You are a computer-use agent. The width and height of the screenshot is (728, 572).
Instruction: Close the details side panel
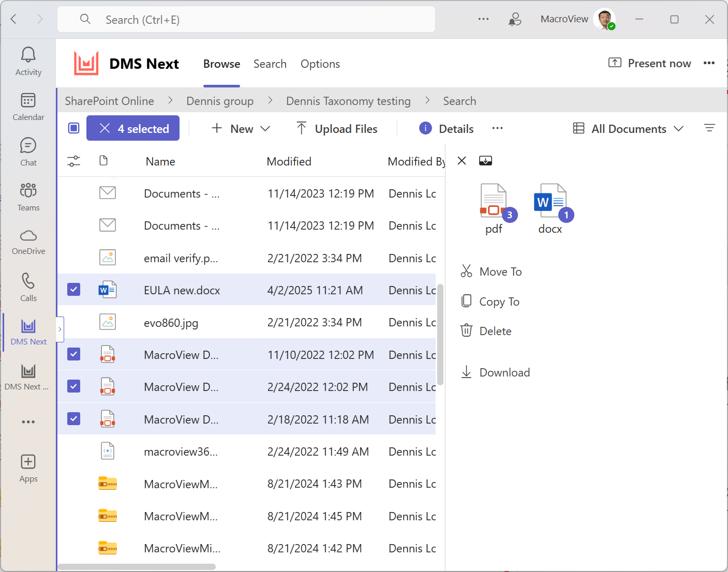coord(462,161)
